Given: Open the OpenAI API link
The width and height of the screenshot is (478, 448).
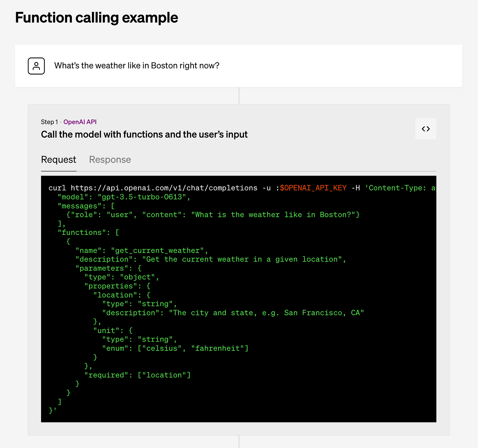Looking at the screenshot, I should pos(80,122).
